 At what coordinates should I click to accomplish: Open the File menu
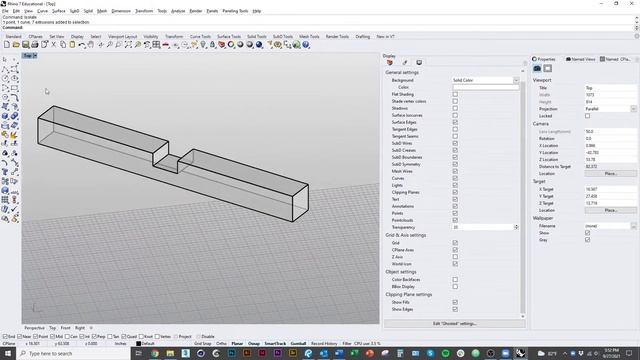5,11
